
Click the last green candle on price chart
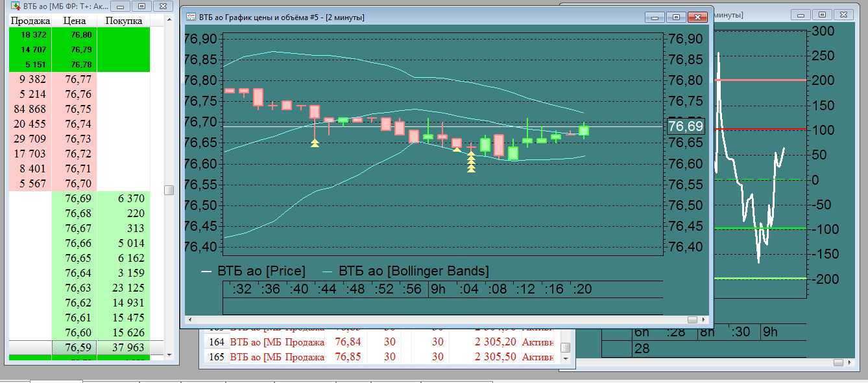click(583, 130)
